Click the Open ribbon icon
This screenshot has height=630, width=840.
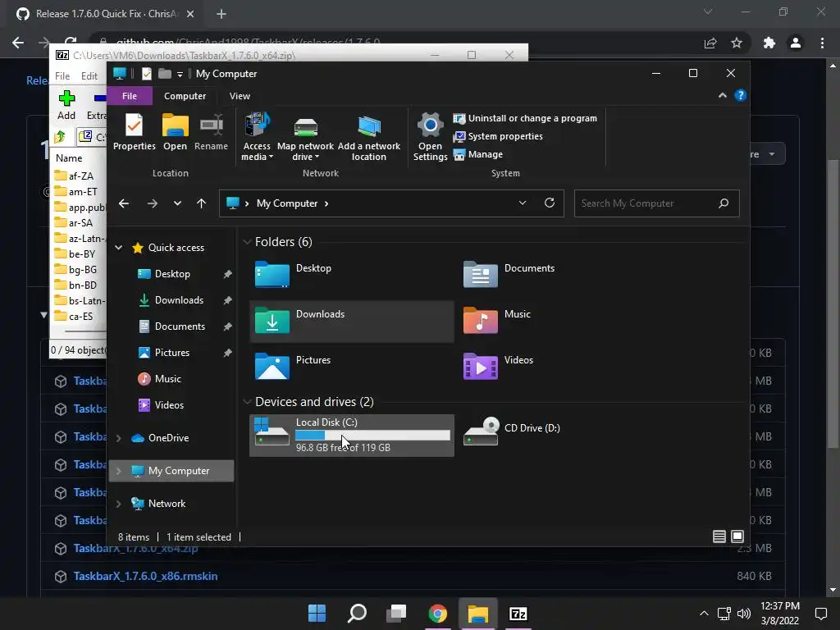point(176,132)
